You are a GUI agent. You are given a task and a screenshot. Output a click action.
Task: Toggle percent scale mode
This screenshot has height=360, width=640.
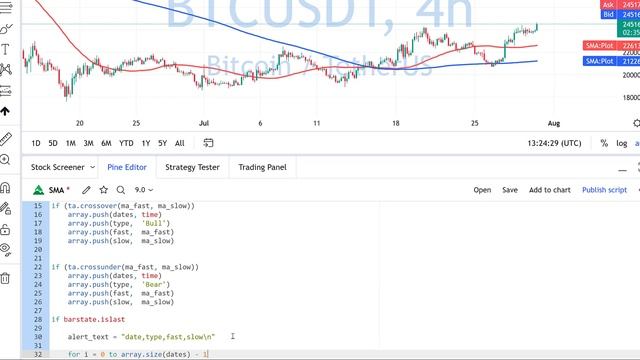604,143
